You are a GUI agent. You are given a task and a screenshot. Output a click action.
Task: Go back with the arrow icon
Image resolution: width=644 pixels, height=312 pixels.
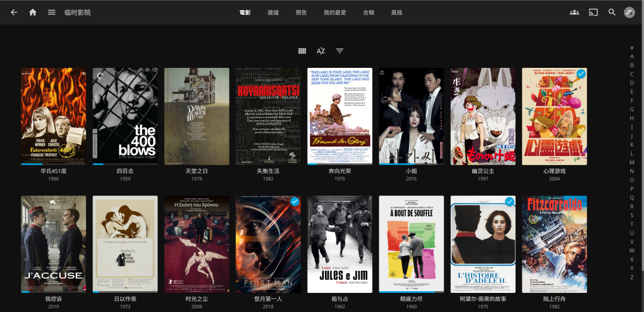(14, 13)
